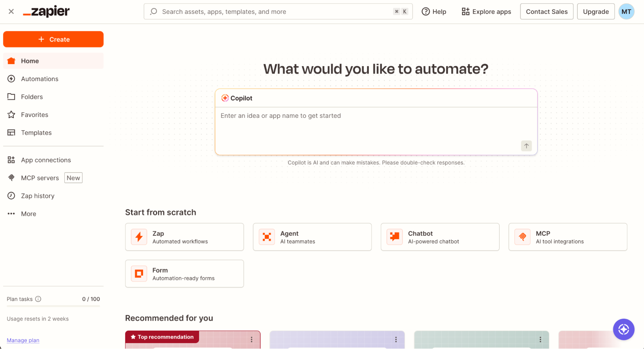The width and height of the screenshot is (644, 349).
Task: Click the 'Start from scratch' heading
Action: [160, 212]
